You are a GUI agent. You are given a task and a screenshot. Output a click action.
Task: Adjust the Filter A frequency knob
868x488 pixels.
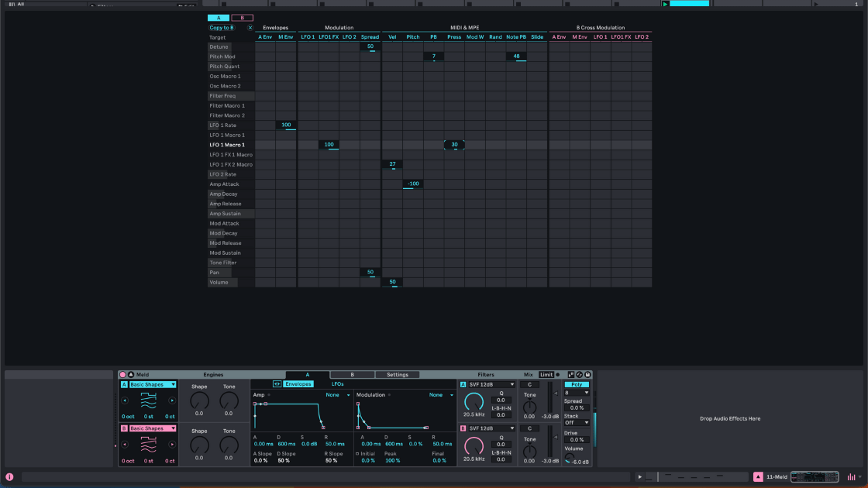474,401
